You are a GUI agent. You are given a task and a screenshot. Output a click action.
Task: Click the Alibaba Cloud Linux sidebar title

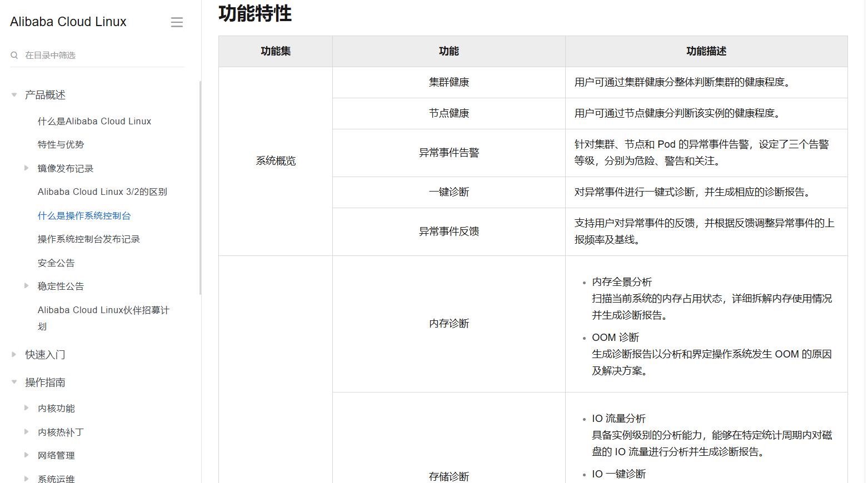(68, 22)
